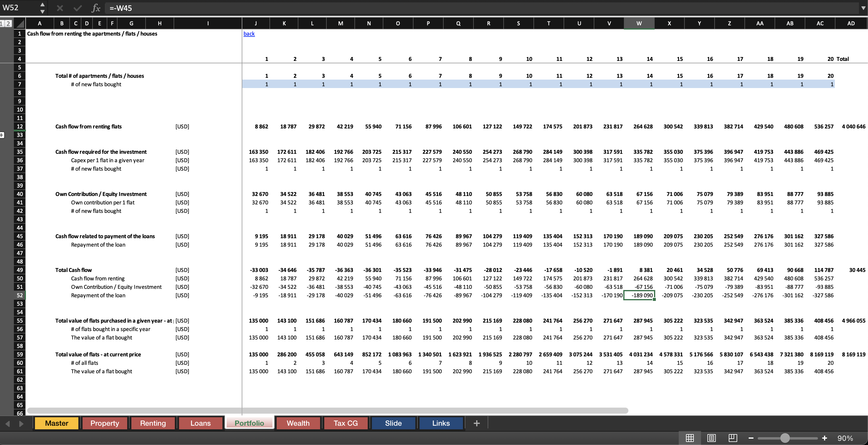
Task: Click the horizontal scrollbar
Action: [x=328, y=410]
